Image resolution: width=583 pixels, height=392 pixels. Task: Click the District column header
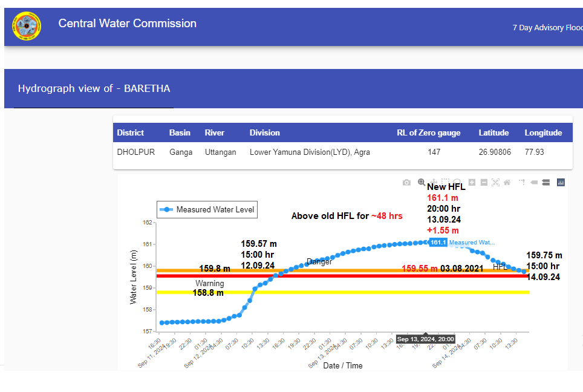click(x=131, y=133)
